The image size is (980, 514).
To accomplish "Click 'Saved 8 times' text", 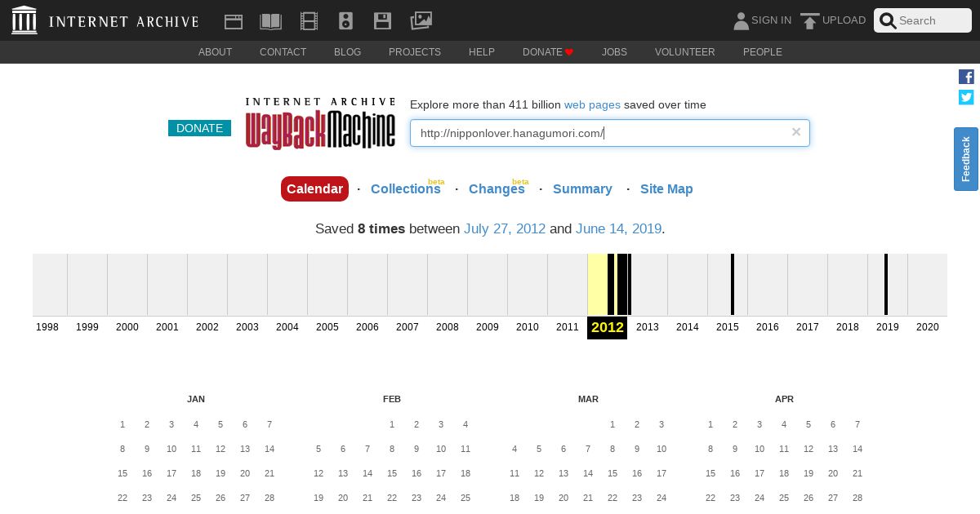I will (360, 228).
